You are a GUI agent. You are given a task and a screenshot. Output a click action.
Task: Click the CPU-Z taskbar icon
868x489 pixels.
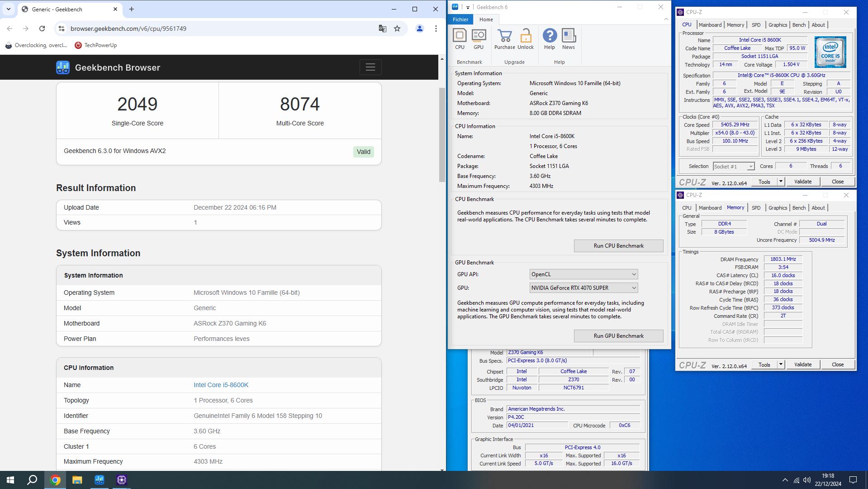[122, 480]
